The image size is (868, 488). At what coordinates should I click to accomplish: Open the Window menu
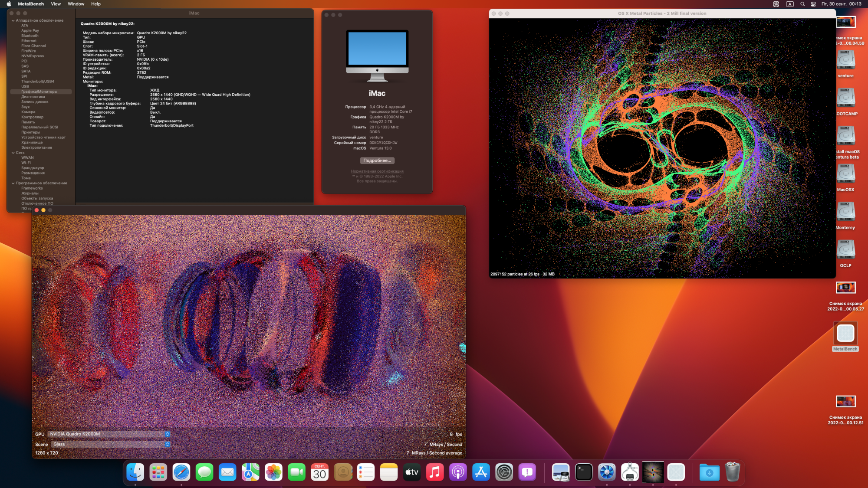coord(76,4)
